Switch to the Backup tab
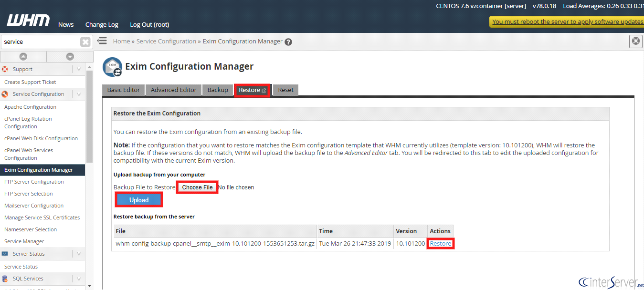Viewport: 644px width, 290px height. (x=218, y=90)
